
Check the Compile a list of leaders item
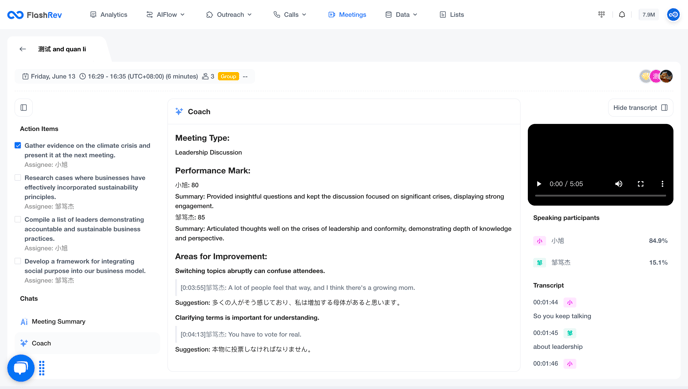(x=18, y=219)
